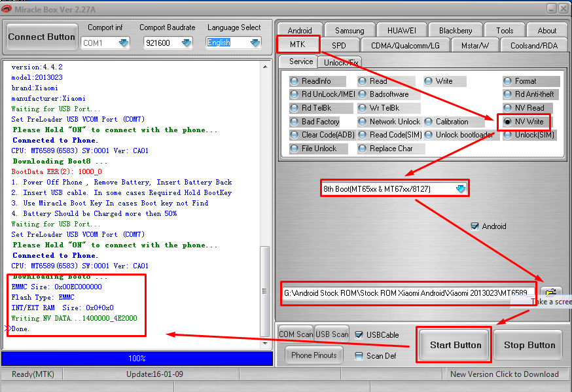This screenshot has width=572, height=392.
Task: Click the log panel scrollbar thumb
Action: pos(265,291)
